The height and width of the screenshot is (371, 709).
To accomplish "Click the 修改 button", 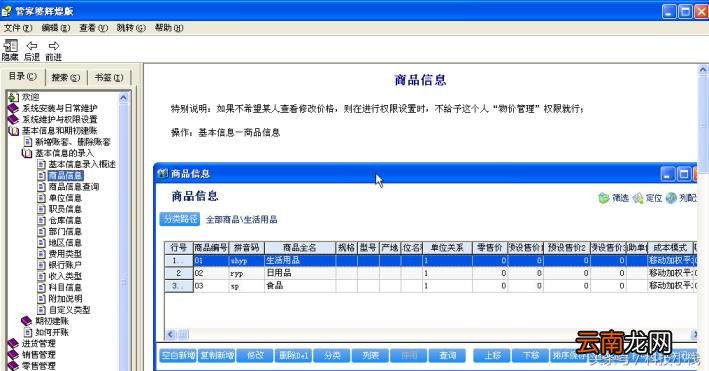I will [255, 356].
